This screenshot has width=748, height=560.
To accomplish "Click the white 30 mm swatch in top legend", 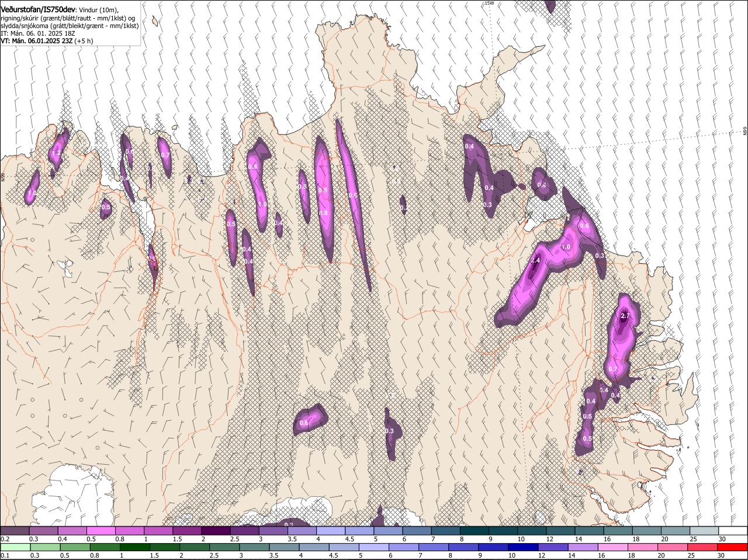I will pyautogui.click(x=733, y=530).
